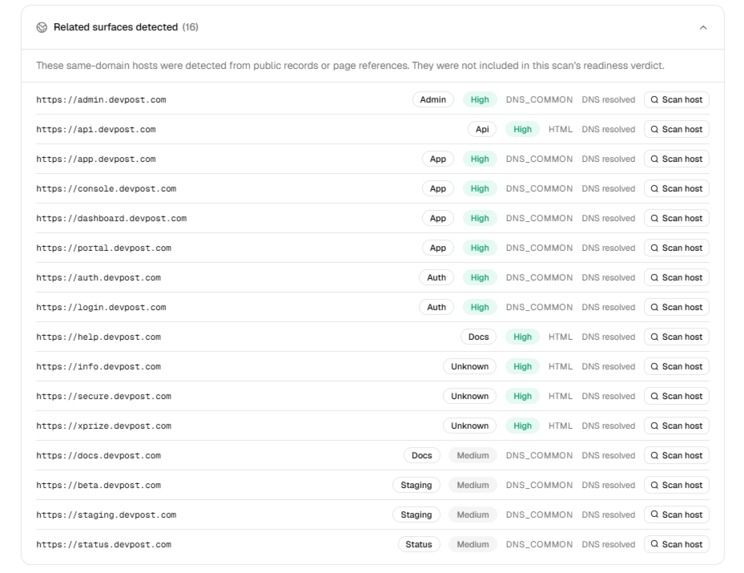Scan host for admin.devpost.com
The height and width of the screenshot is (573, 744).
(x=676, y=100)
